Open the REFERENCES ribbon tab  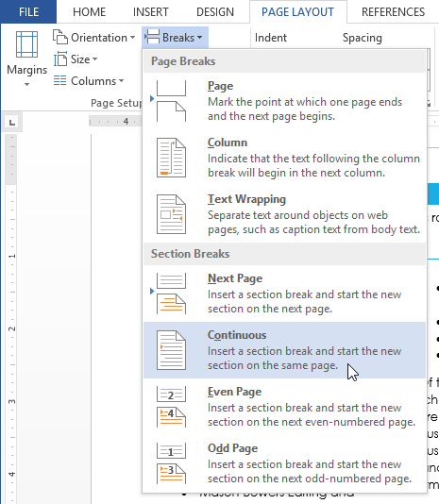tap(393, 12)
